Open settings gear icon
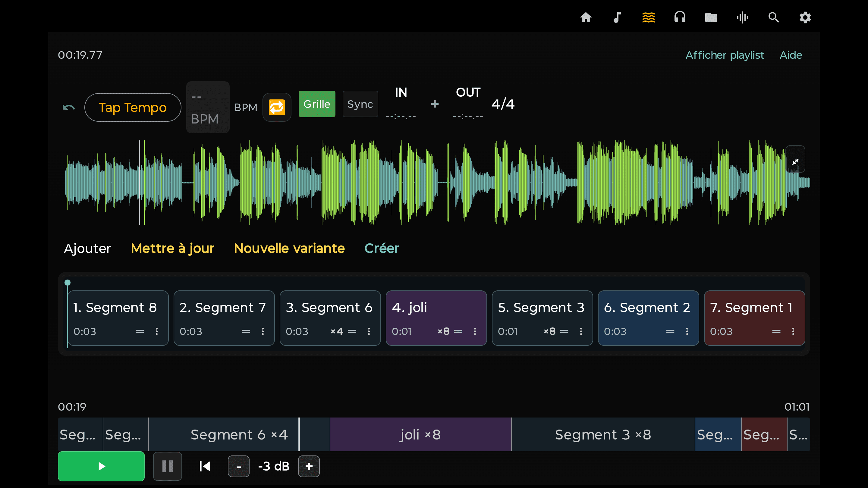Screen dimensions: 868x488 pyautogui.click(x=805, y=17)
